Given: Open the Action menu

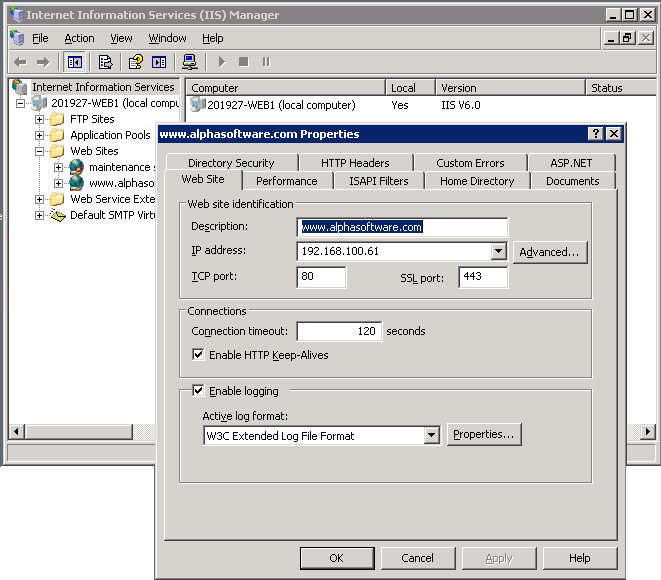Looking at the screenshot, I should coord(79,38).
